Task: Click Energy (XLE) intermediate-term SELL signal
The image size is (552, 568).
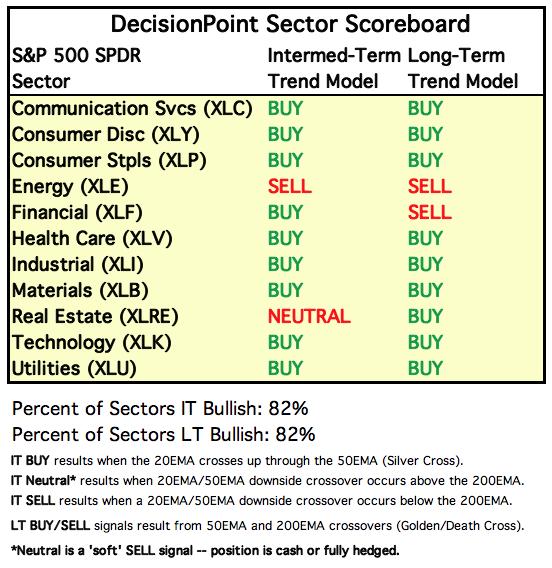Action: (x=289, y=187)
